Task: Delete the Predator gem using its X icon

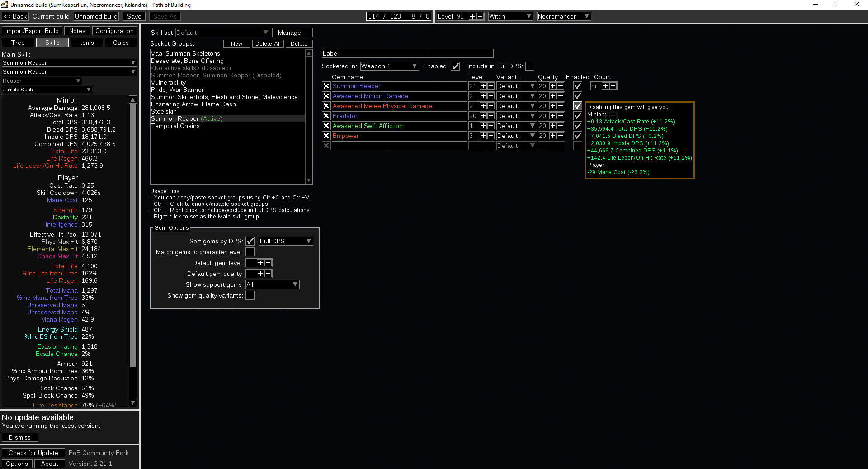Action: [326, 116]
